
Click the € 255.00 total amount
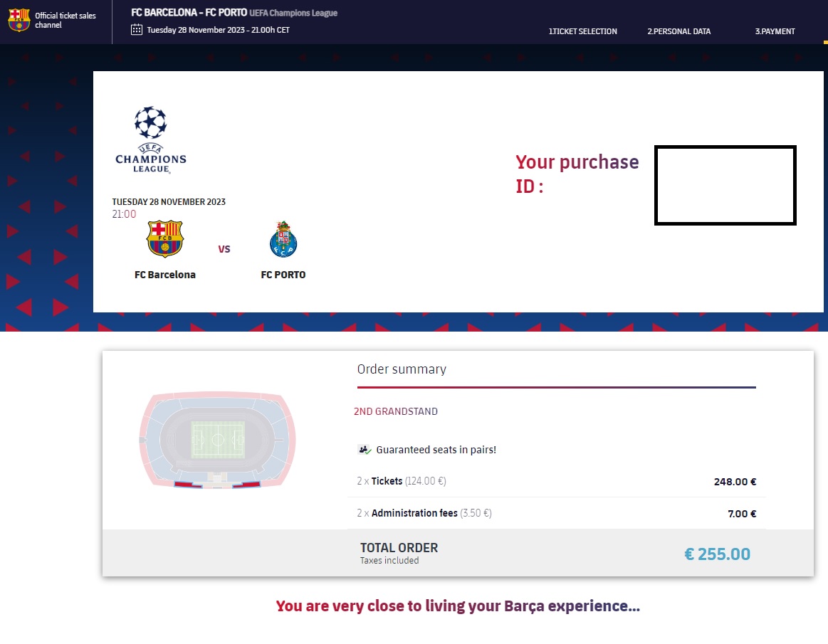[717, 554]
